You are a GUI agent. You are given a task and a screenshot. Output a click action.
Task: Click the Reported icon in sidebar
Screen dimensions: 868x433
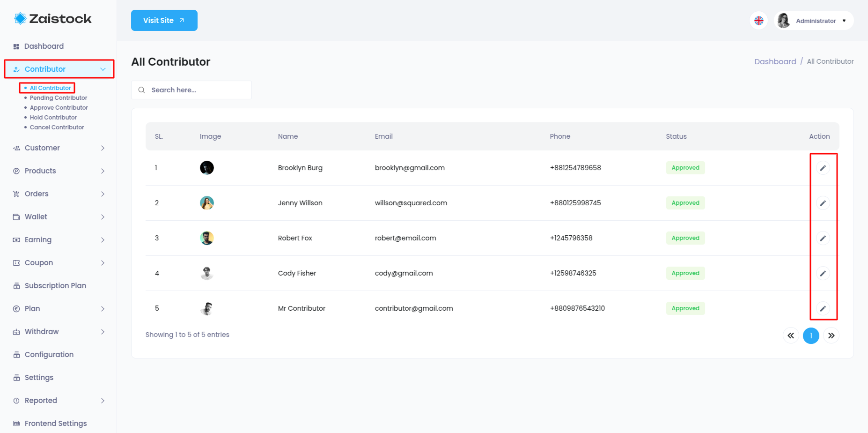(16, 401)
